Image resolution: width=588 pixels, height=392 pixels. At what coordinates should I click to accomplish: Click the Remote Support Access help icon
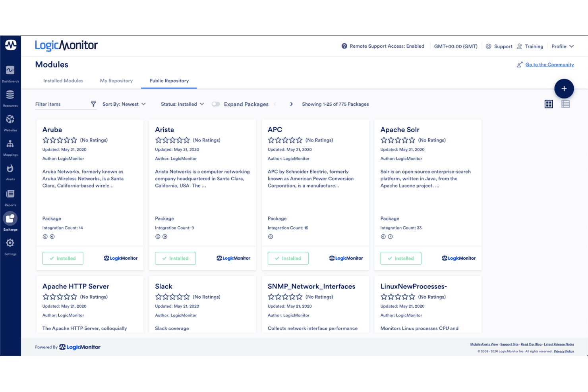click(x=344, y=46)
